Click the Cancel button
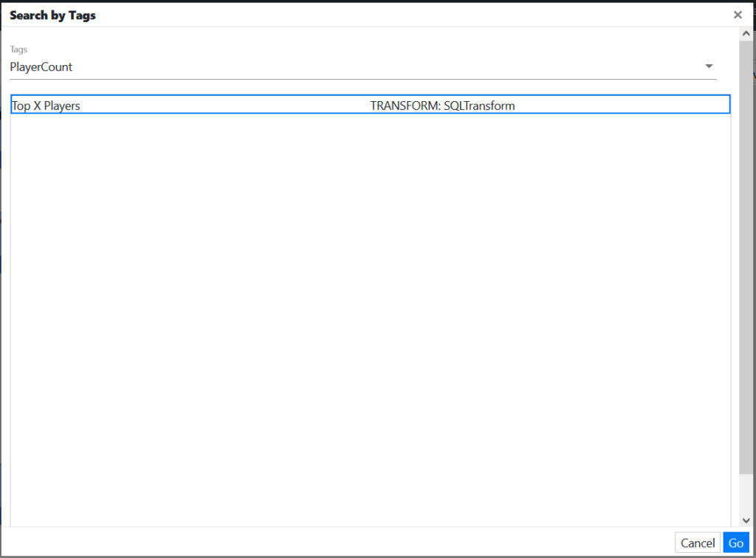756x558 pixels. (697, 542)
